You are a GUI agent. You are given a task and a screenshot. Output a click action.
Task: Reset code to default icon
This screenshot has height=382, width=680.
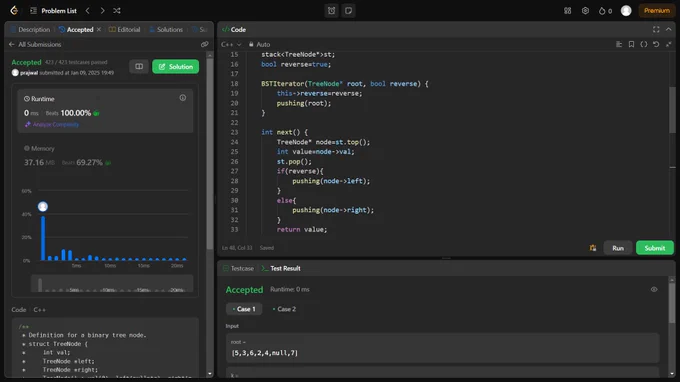[x=656, y=44]
